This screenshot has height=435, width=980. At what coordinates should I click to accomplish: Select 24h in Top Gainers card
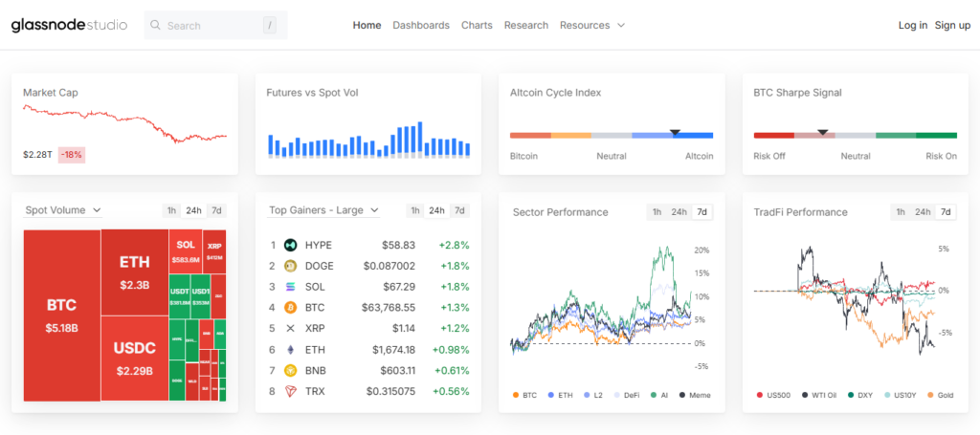point(437,210)
